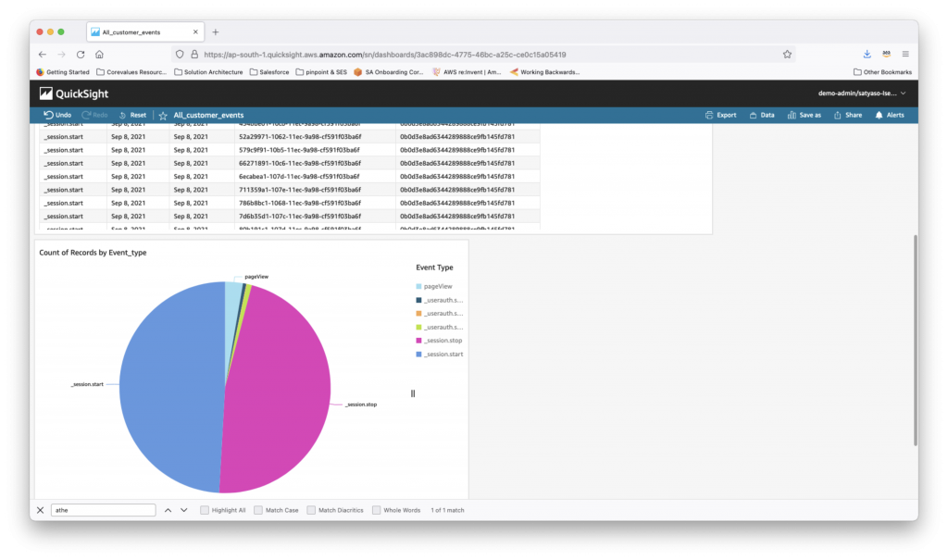
Task: Go to browser home icon
Action: tap(99, 55)
